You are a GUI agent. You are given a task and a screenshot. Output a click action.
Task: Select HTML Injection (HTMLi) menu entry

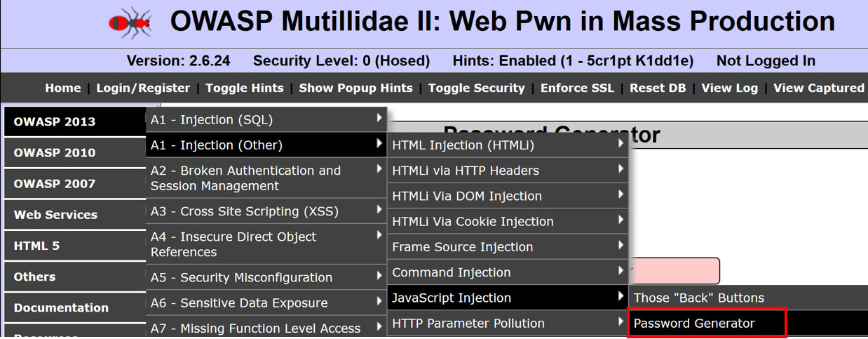click(x=508, y=145)
